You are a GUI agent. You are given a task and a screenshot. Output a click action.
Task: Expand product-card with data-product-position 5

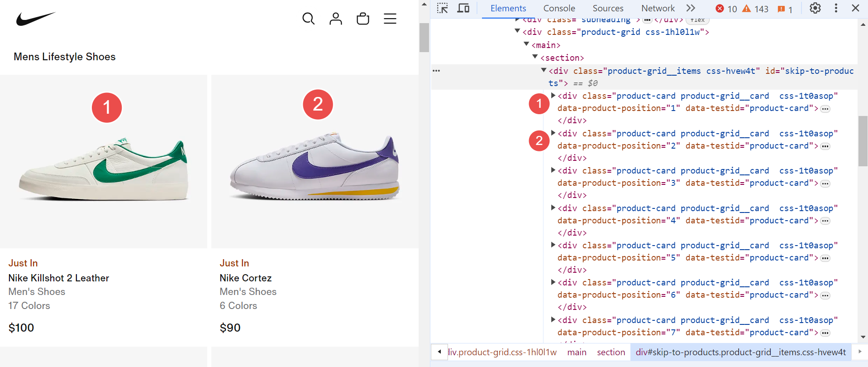tap(553, 245)
